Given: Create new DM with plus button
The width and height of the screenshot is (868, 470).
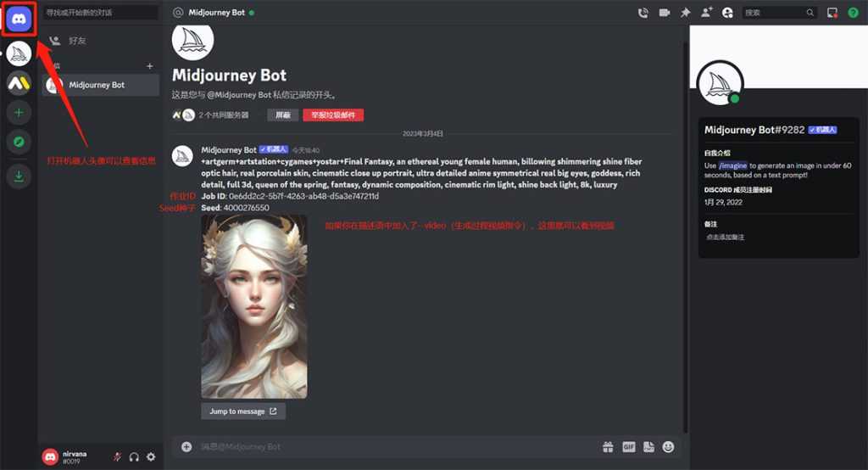Looking at the screenshot, I should tap(150, 66).
